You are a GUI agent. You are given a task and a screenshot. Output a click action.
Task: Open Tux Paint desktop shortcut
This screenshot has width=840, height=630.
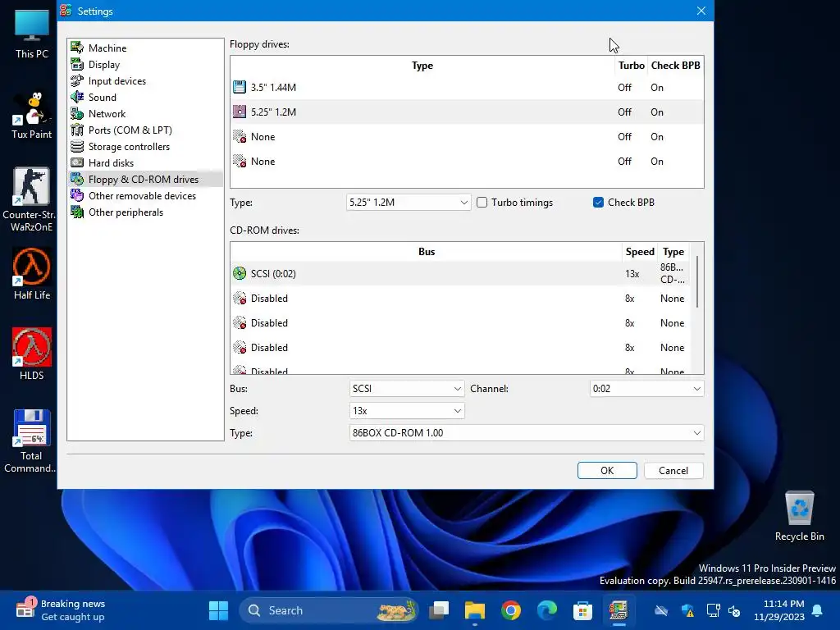32,116
